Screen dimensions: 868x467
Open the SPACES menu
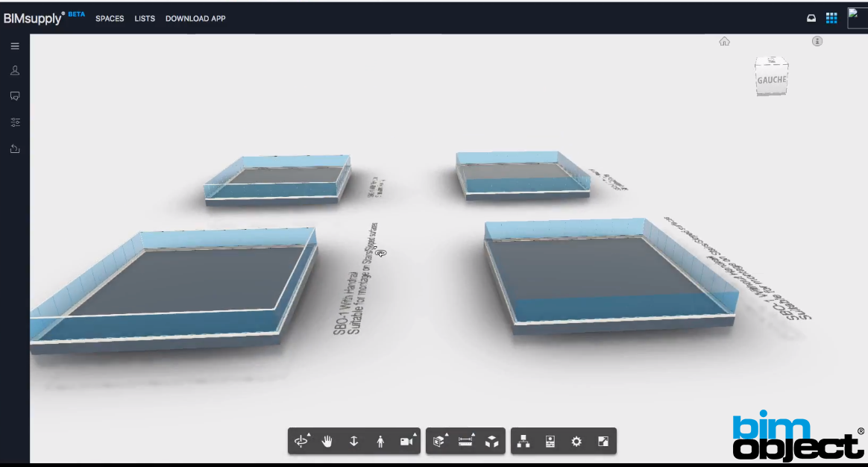point(110,19)
